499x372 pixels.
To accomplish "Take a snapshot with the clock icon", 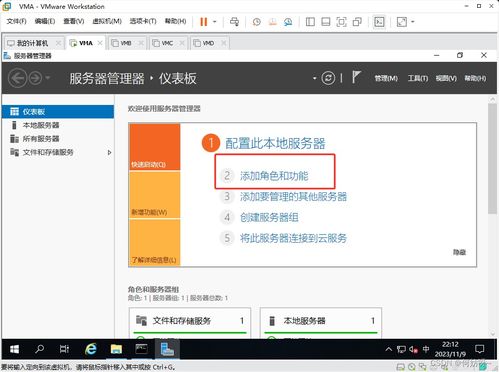I will [x=256, y=22].
